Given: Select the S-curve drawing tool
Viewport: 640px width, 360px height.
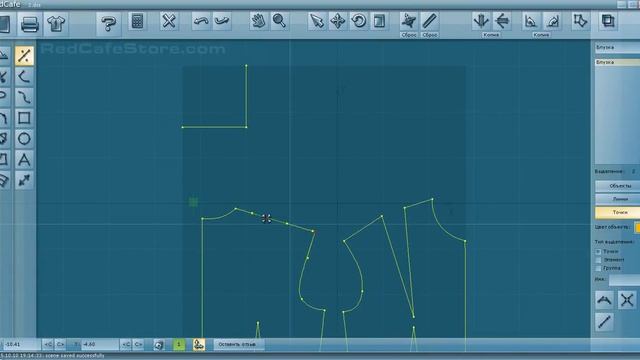Looking at the screenshot, I should pyautogui.click(x=24, y=97).
